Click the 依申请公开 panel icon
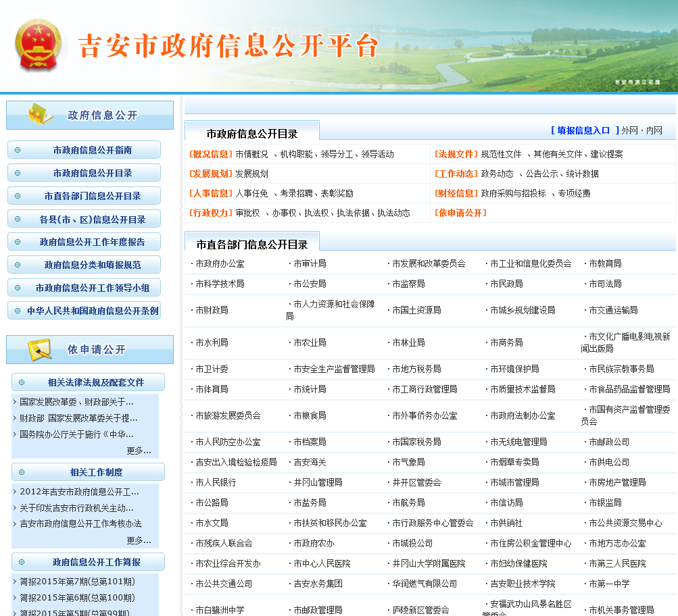The height and width of the screenshot is (616, 678). 39,349
